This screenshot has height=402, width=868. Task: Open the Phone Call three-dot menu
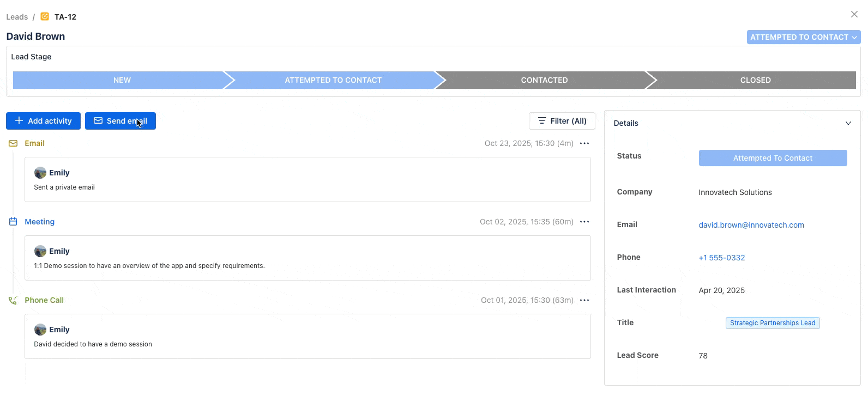coord(584,300)
